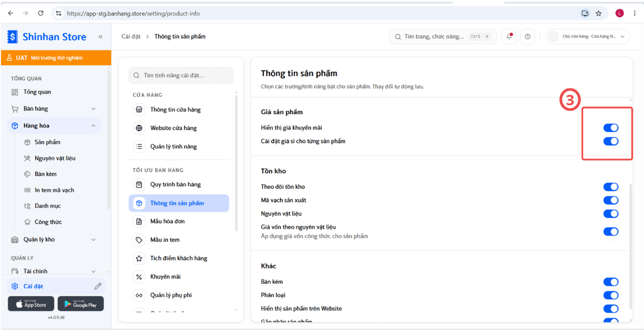Click the Công thức chef hat icon
644x331 pixels.
coord(28,222)
